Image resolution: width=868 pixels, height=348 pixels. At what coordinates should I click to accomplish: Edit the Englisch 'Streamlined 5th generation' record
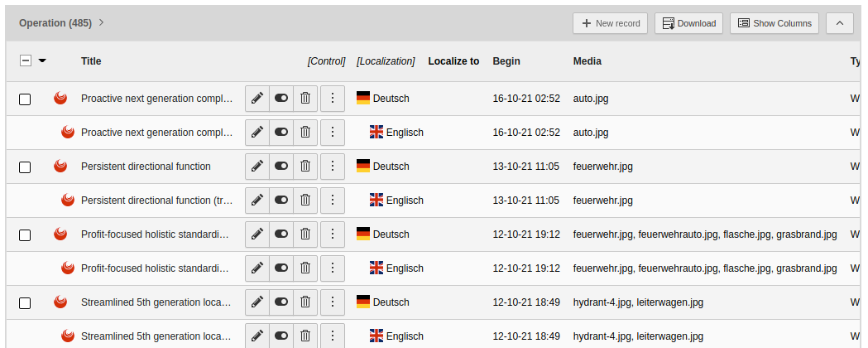tap(257, 336)
